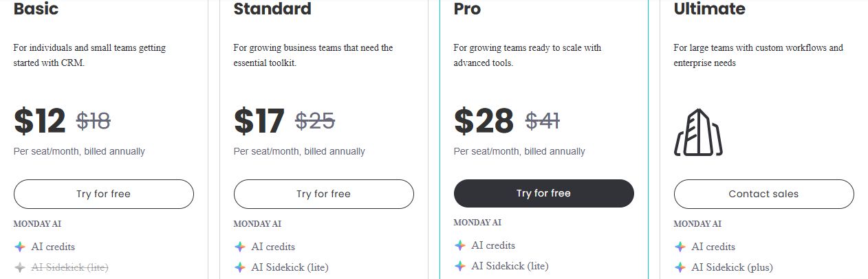Screen dimensions: 868x279
Task: Click the dark Try for free Pro button
Action: pyautogui.click(x=543, y=193)
